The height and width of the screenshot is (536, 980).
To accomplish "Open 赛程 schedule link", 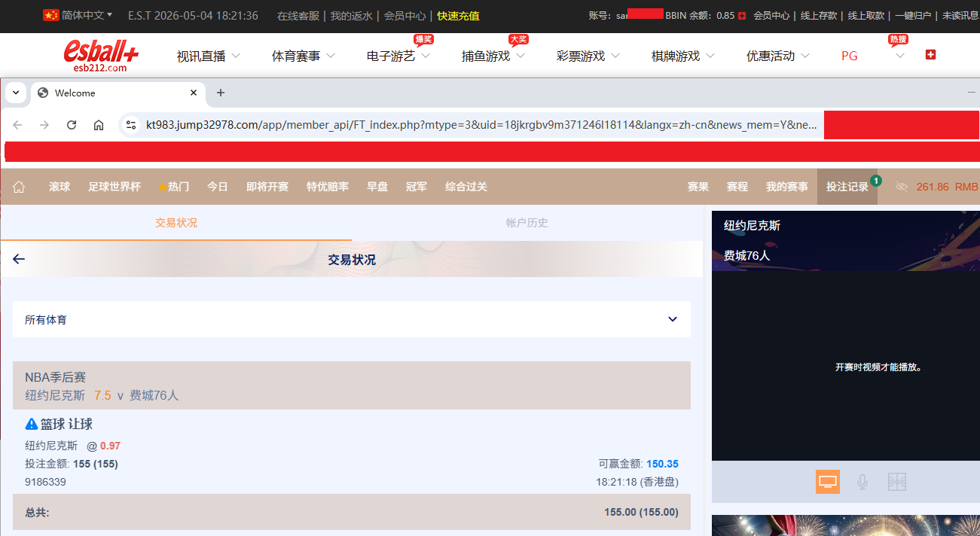I will pyautogui.click(x=737, y=187).
